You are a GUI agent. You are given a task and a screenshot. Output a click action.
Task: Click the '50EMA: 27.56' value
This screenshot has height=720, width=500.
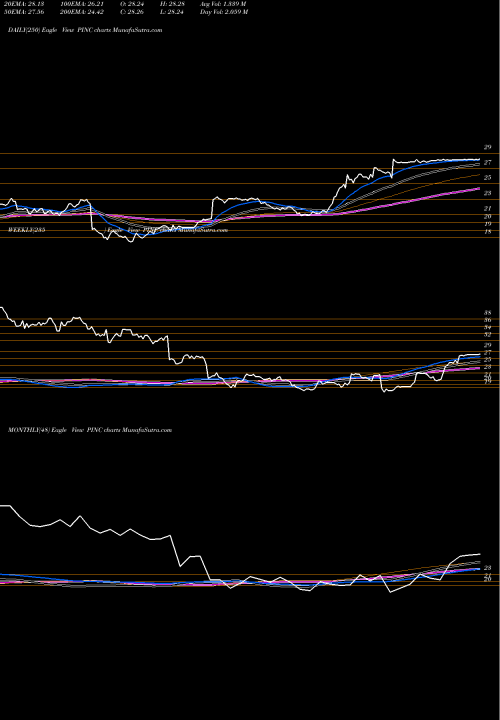[x=23, y=12]
